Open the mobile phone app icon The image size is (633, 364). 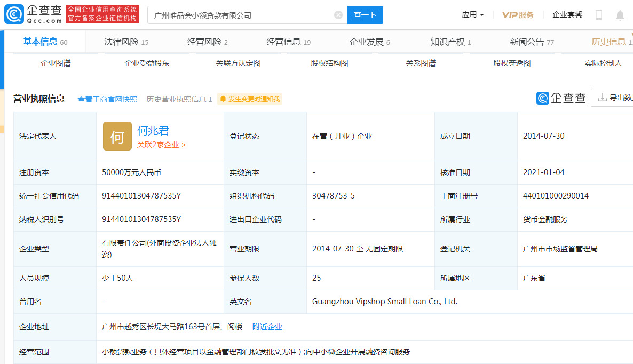coord(599,15)
